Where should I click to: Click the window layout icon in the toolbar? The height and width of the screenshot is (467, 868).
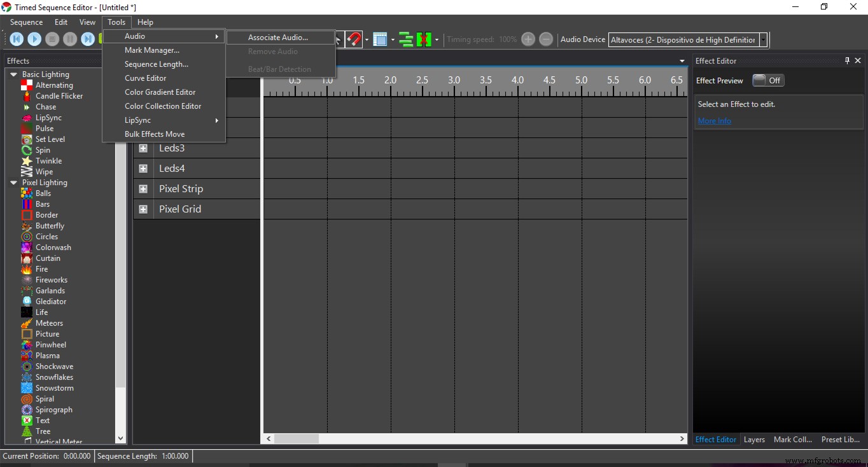pos(380,39)
